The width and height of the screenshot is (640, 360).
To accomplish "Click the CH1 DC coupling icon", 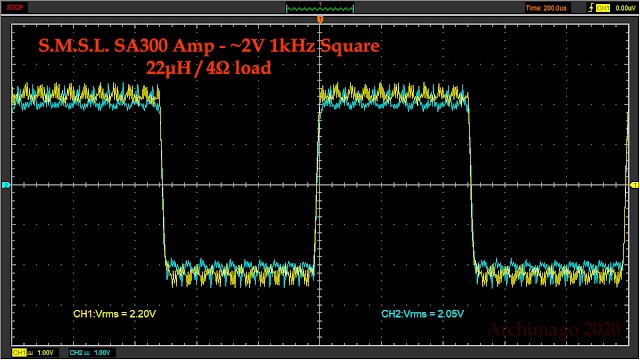I will pyautogui.click(x=30, y=353).
